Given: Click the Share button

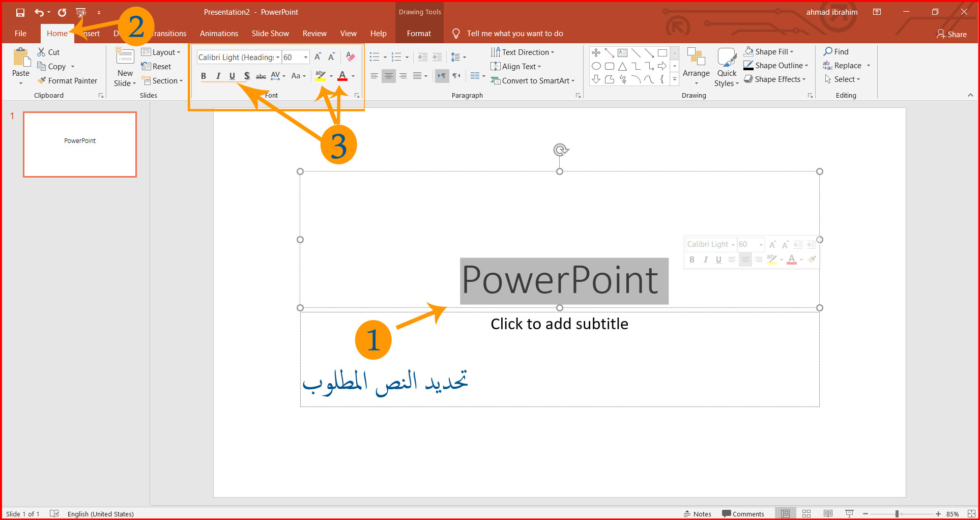Looking at the screenshot, I should pyautogui.click(x=952, y=34).
